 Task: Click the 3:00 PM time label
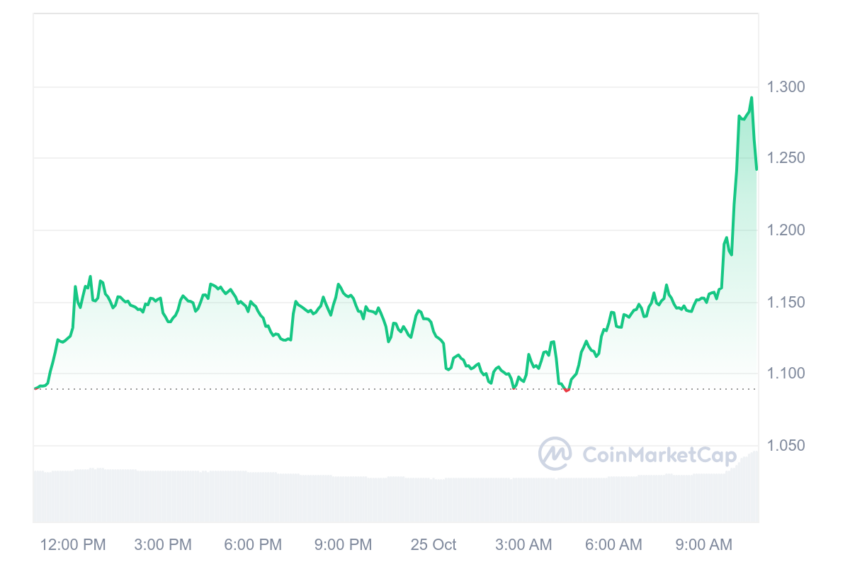[x=163, y=544]
